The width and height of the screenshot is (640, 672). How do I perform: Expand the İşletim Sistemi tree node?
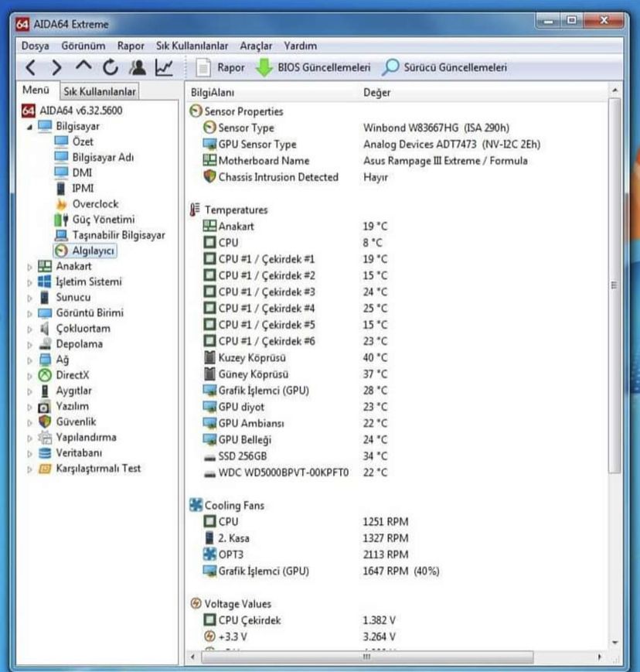[29, 282]
